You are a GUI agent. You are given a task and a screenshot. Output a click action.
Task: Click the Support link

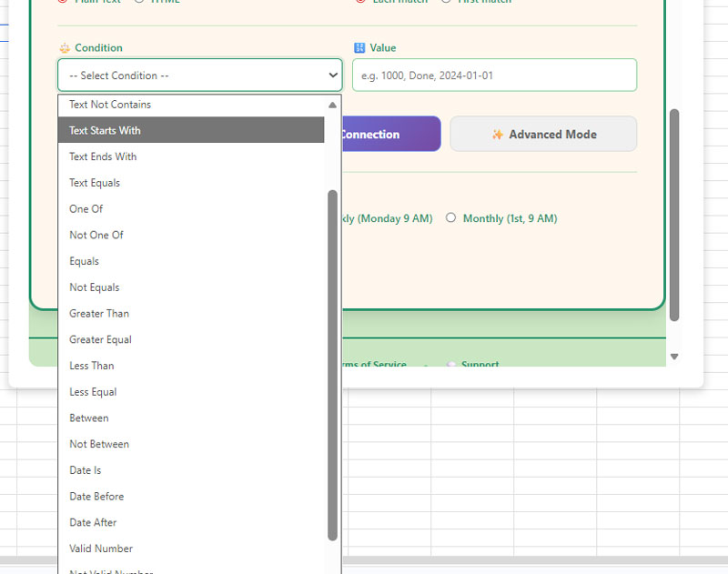(476, 364)
